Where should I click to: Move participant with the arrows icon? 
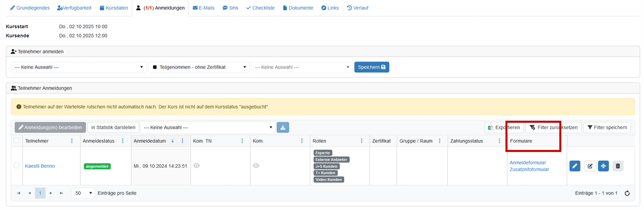click(603, 166)
